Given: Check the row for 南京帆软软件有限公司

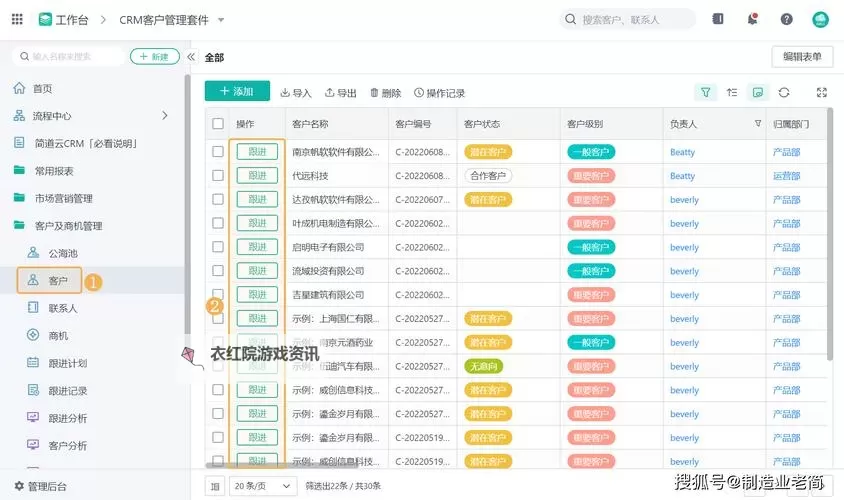Looking at the screenshot, I should click(x=218, y=152).
